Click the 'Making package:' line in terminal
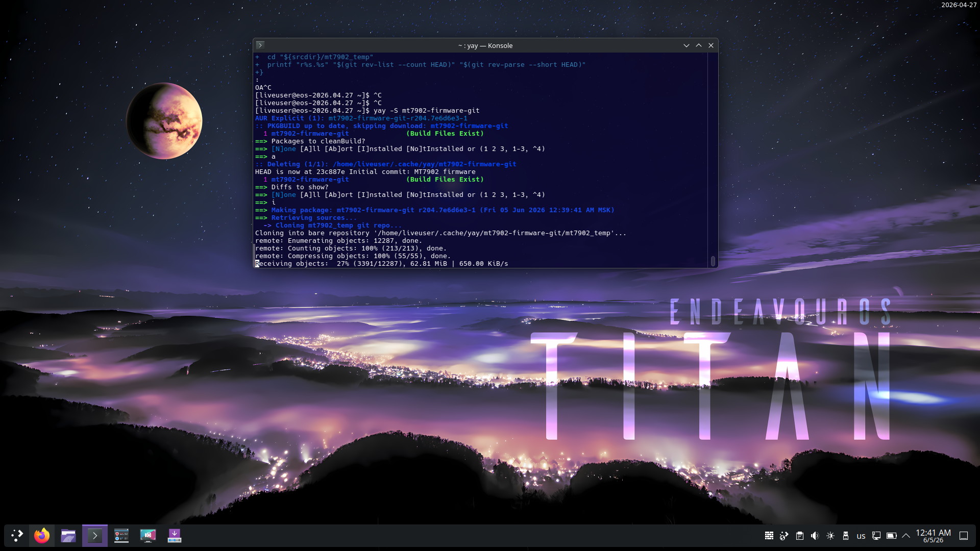This screenshot has width=980, height=551. [435, 210]
